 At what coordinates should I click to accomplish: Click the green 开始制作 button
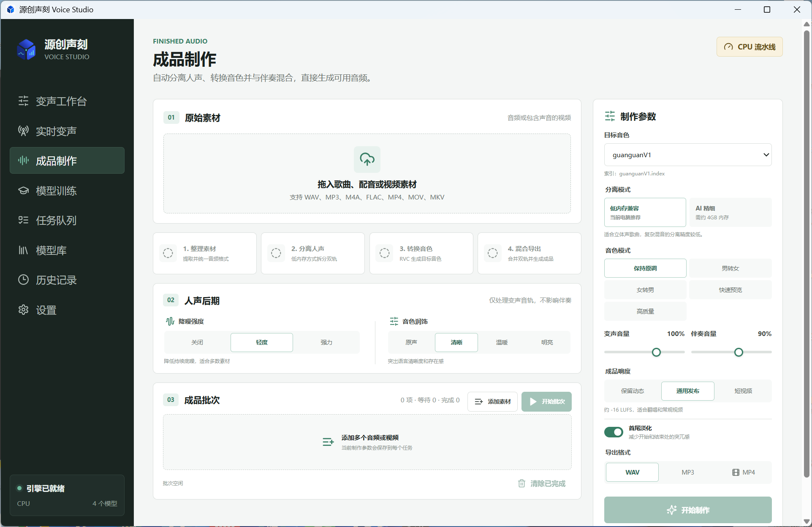[688, 510]
